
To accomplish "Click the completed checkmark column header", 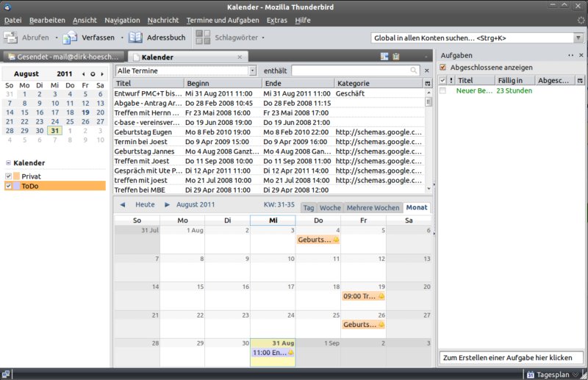I will click(x=442, y=80).
